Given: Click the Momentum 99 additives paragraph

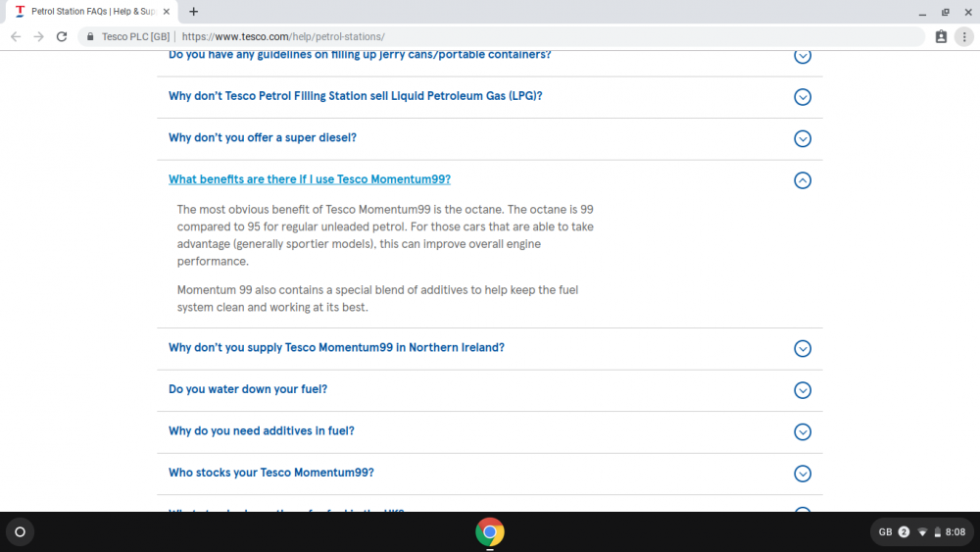Looking at the screenshot, I should coord(377,299).
